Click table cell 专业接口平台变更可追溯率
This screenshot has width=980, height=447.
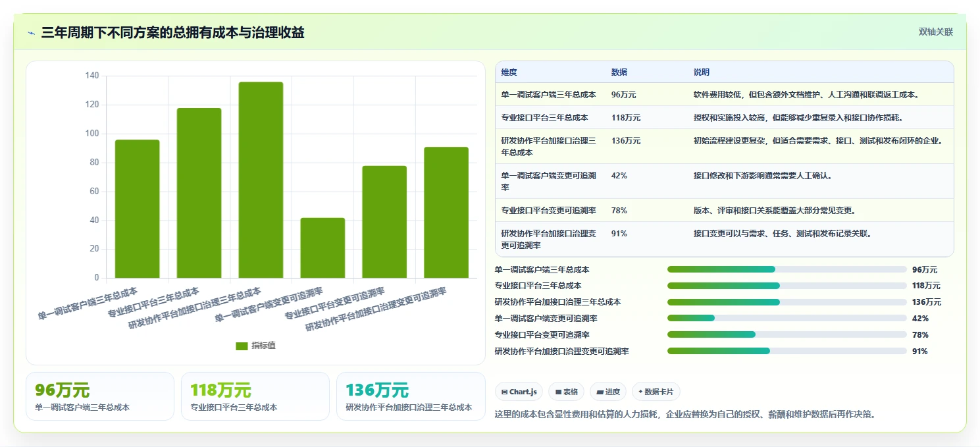(x=548, y=211)
